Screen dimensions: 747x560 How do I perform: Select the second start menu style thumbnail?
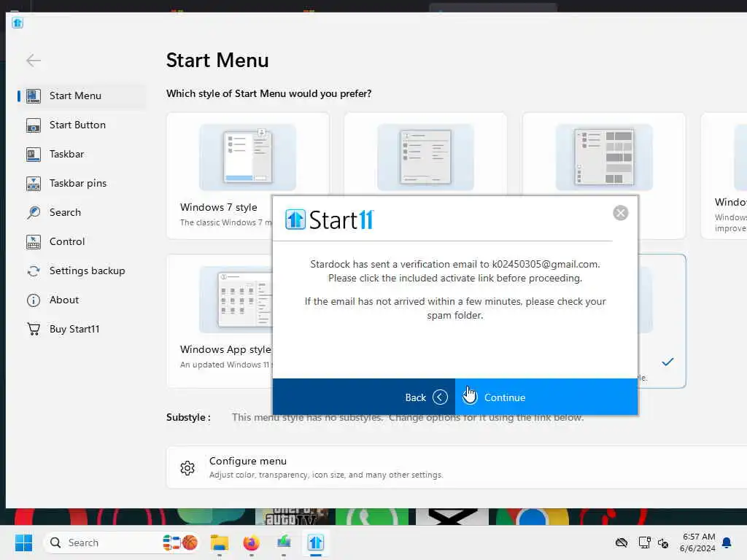click(x=425, y=157)
